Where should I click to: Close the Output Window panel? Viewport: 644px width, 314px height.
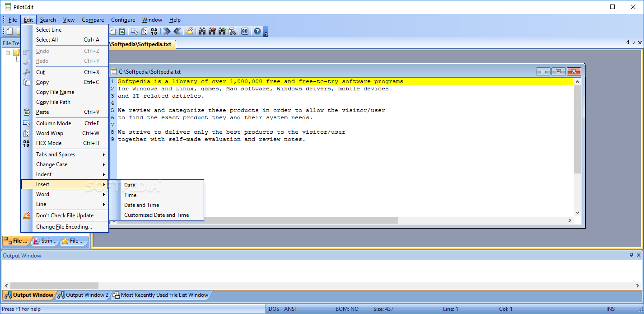(x=639, y=255)
